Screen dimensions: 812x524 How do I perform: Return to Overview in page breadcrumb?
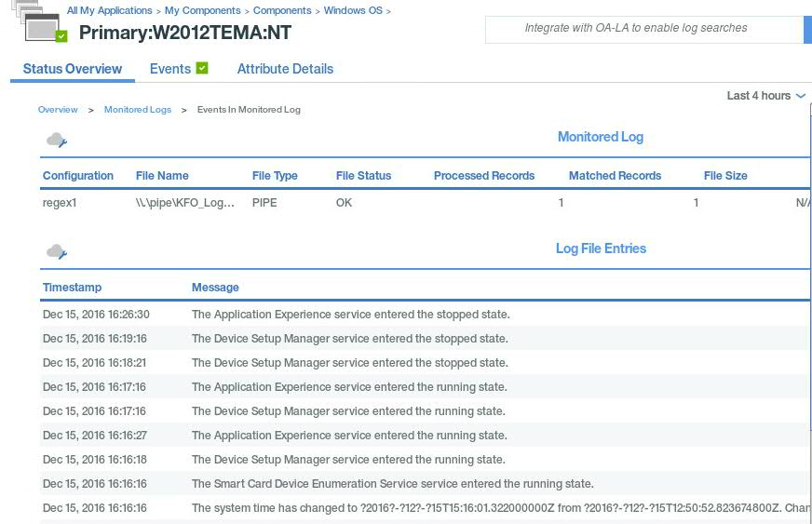[58, 110]
